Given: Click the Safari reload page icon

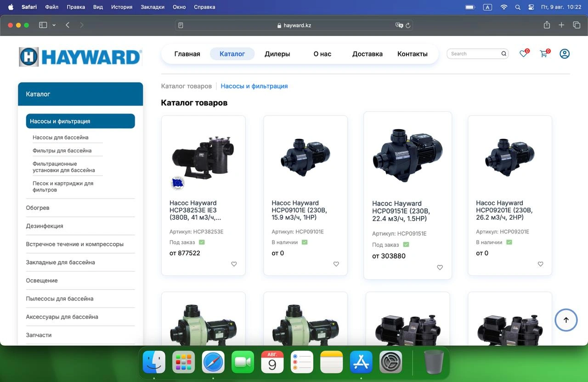Looking at the screenshot, I should (408, 25).
